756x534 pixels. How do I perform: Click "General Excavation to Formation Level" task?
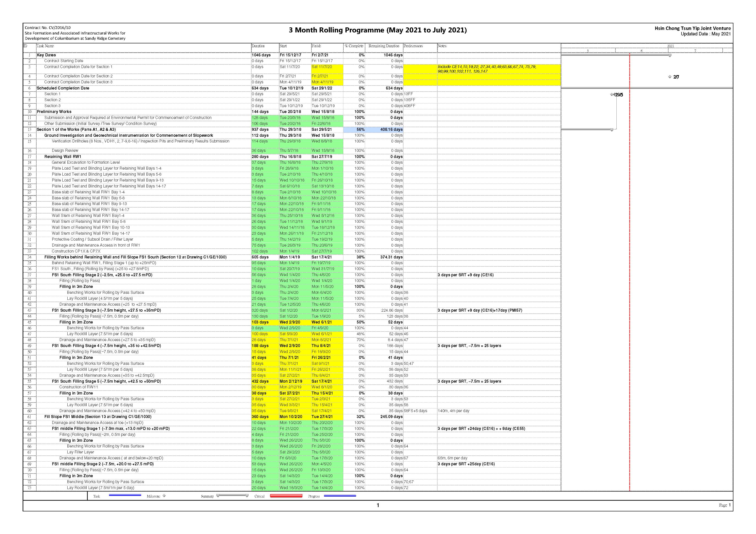tap(86, 163)
